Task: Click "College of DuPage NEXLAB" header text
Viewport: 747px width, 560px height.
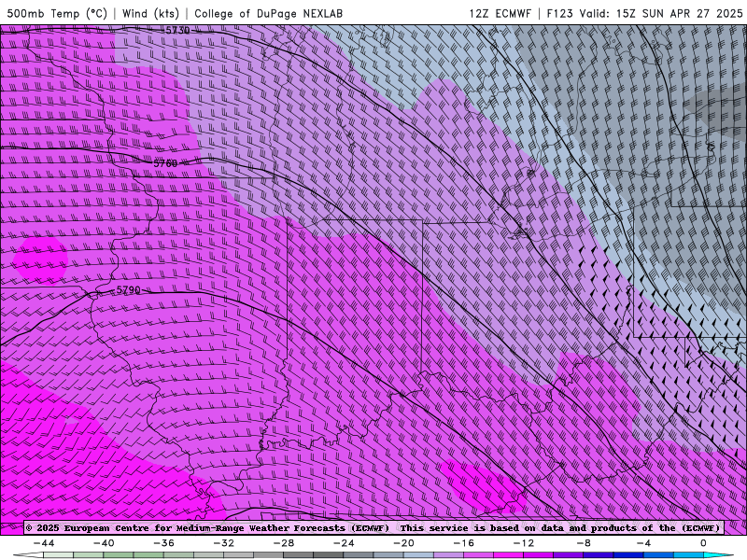Action: [x=268, y=13]
